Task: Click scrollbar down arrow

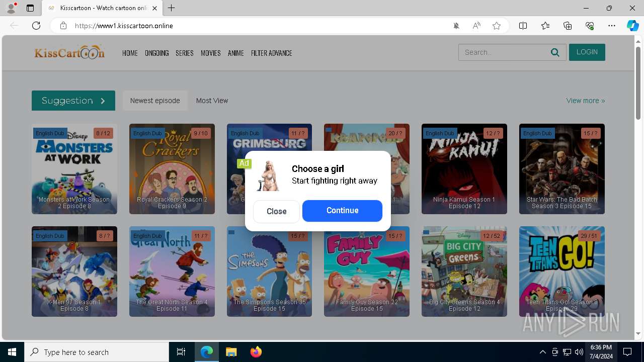Action: pyautogui.click(x=638, y=334)
